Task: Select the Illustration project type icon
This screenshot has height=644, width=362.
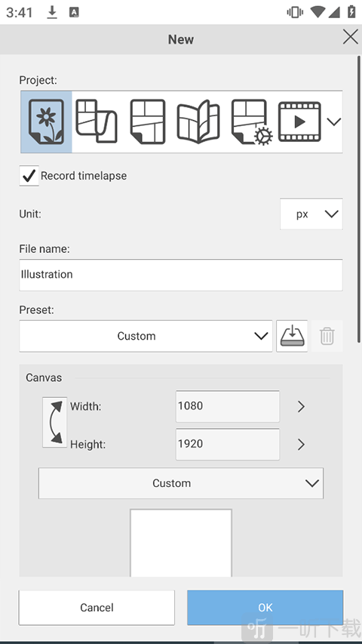Action: tap(46, 122)
